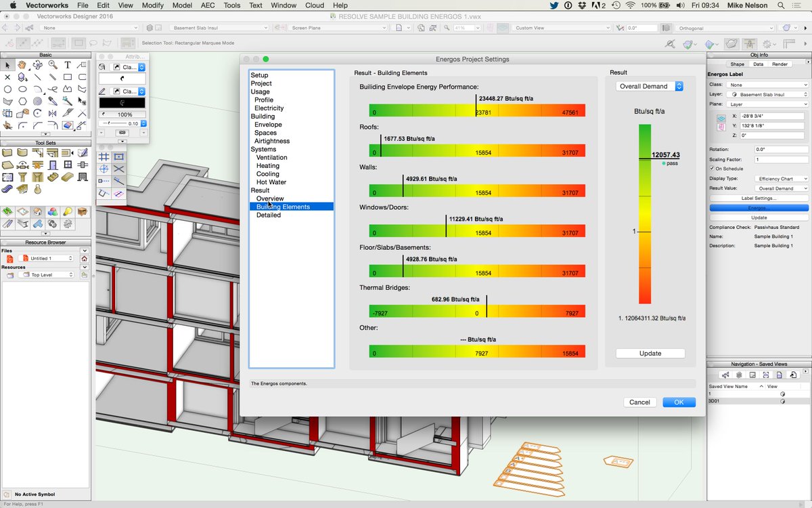Image resolution: width=812 pixels, height=508 pixels.
Task: Select the Window tool in Tool Sets
Action: point(68,165)
